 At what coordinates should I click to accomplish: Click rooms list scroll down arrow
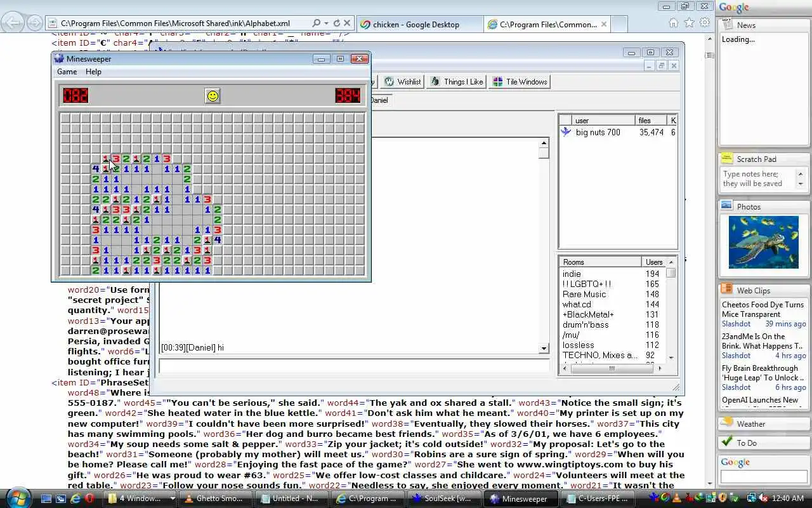click(x=671, y=358)
